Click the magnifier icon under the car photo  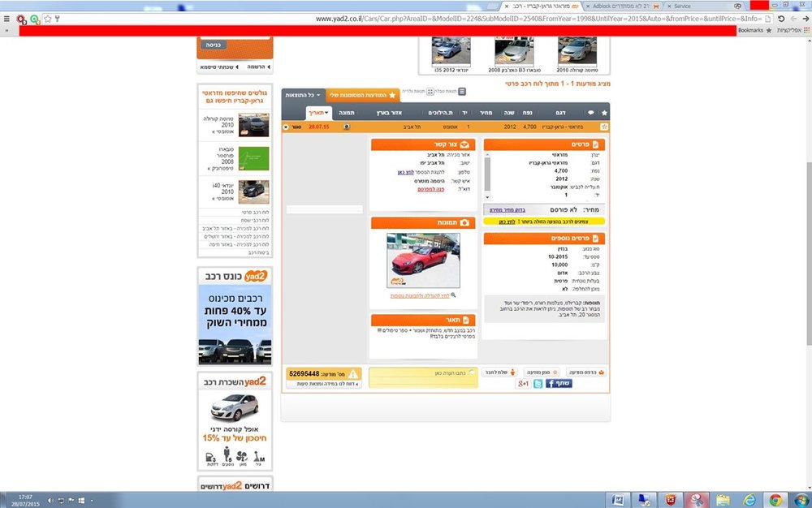point(453,295)
